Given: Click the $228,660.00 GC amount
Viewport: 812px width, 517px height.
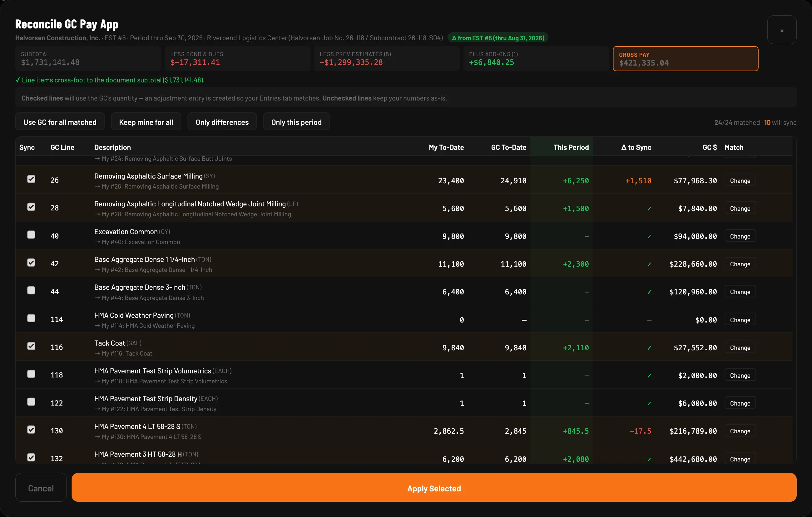Looking at the screenshot, I should (x=693, y=264).
